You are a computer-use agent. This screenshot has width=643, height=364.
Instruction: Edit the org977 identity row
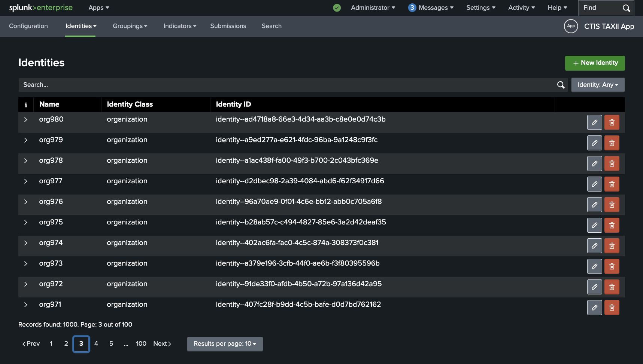pyautogui.click(x=594, y=184)
